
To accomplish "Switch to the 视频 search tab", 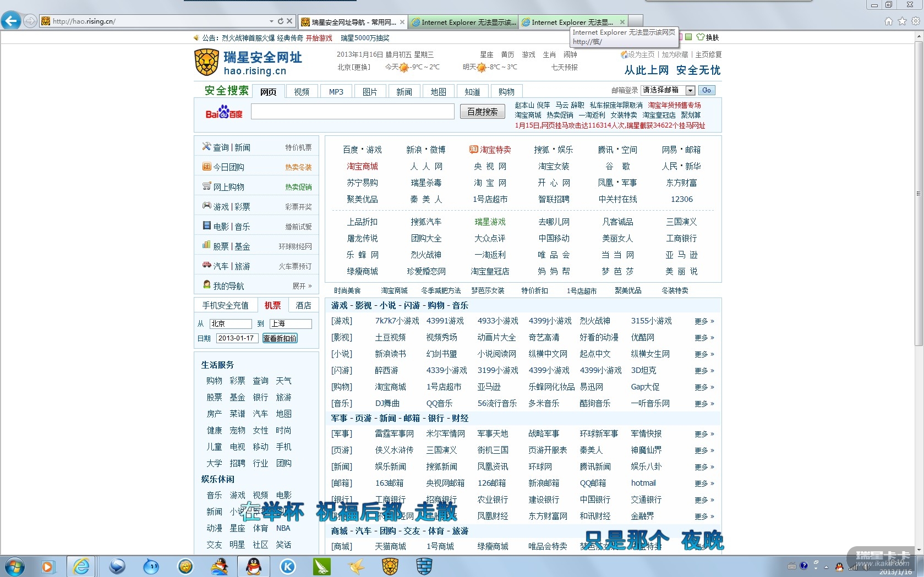I will point(302,91).
